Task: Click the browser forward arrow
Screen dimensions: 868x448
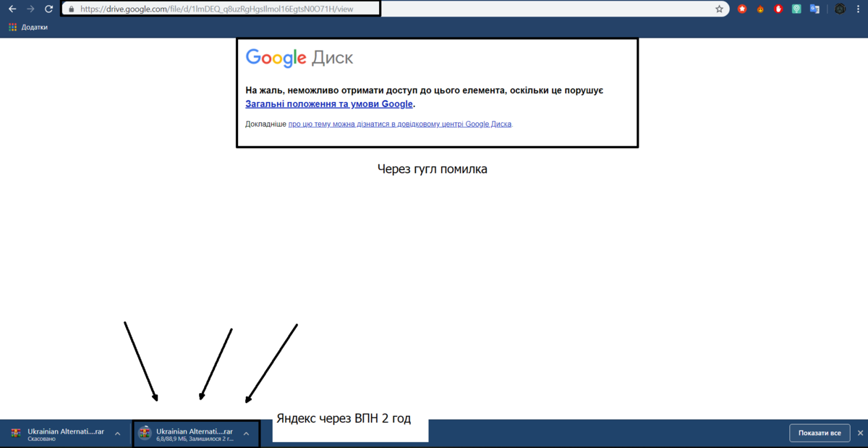Action: point(30,9)
